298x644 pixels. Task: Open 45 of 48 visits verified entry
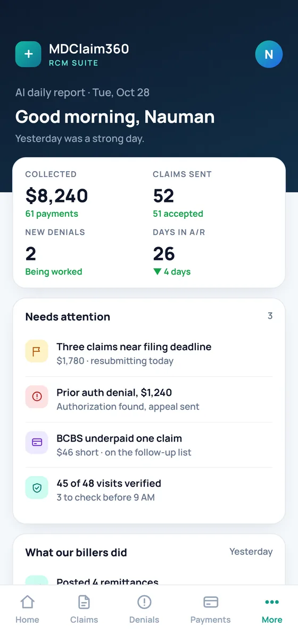click(149, 490)
